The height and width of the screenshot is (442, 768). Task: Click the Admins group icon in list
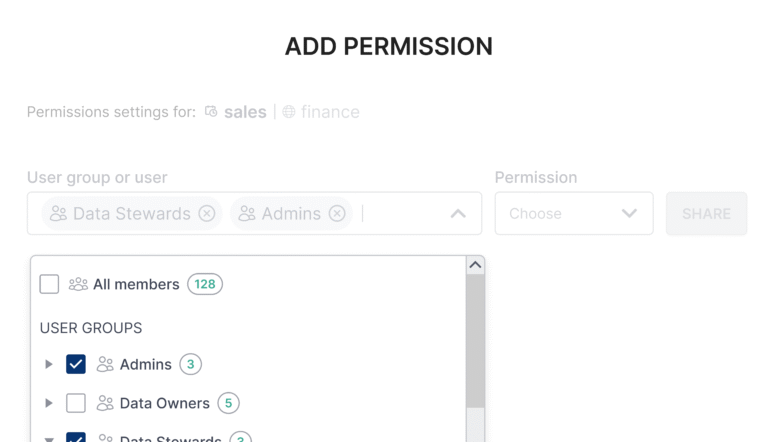(105, 364)
